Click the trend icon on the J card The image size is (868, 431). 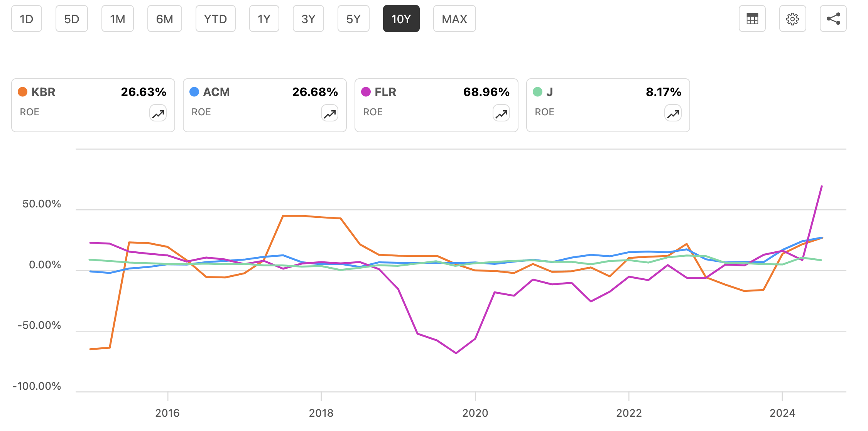[x=673, y=113]
